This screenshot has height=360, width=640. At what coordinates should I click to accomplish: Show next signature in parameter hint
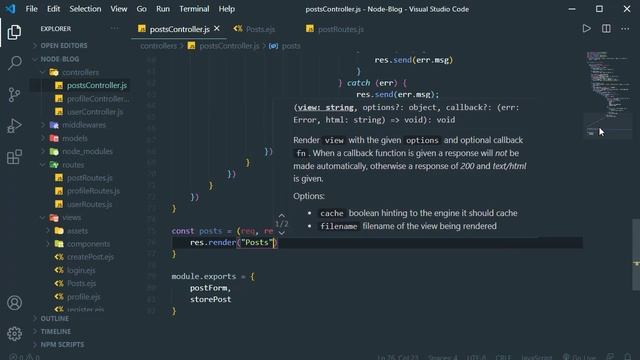(x=282, y=233)
